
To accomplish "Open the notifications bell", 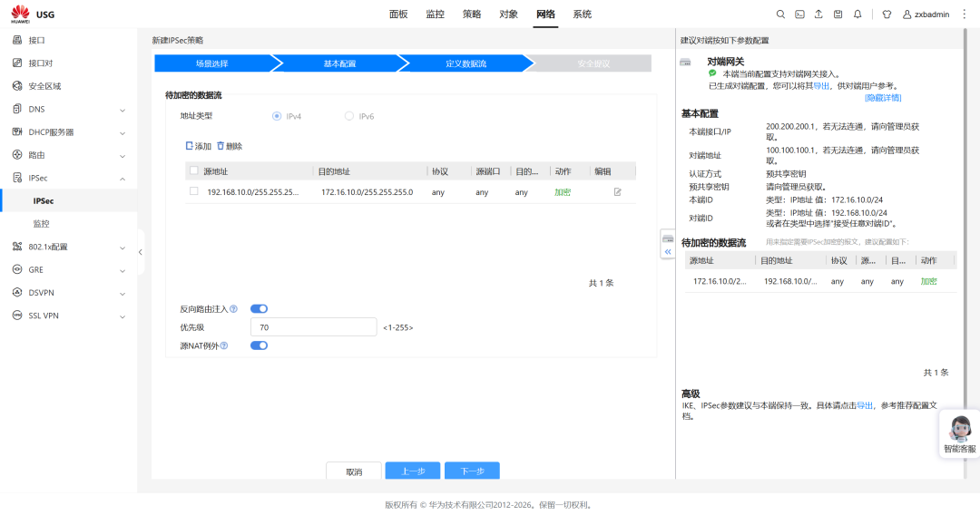I will (x=857, y=15).
